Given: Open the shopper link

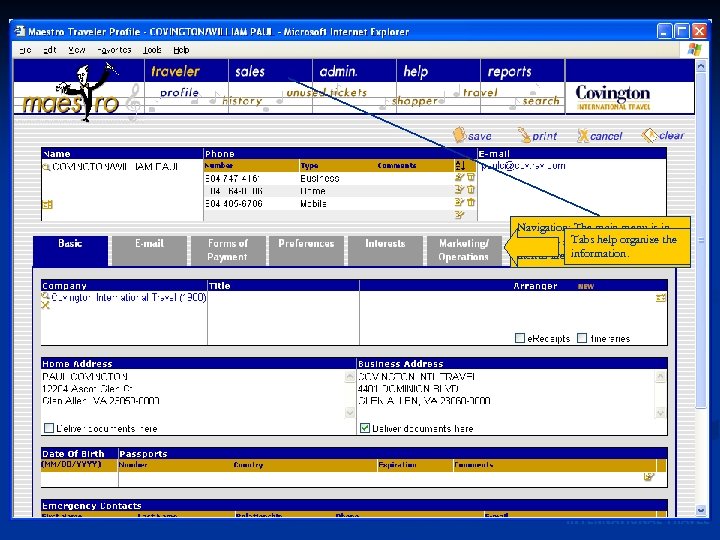Looking at the screenshot, I should pos(415,101).
